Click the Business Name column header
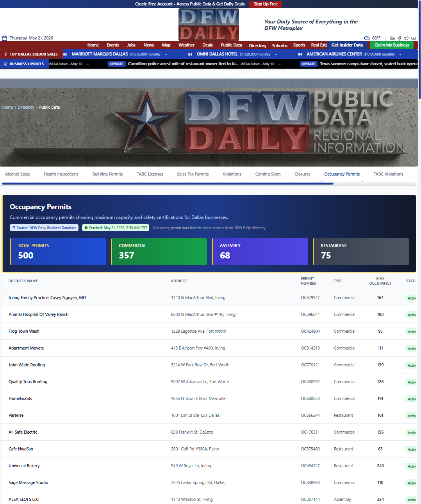Image resolution: width=421 pixels, height=504 pixels. click(x=23, y=281)
